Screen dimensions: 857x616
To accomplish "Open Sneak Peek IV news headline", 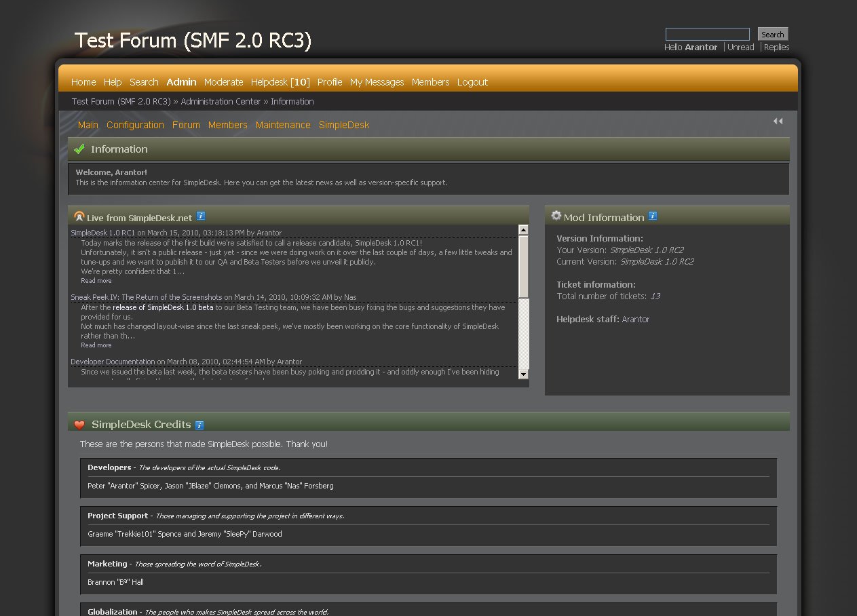I will point(147,297).
